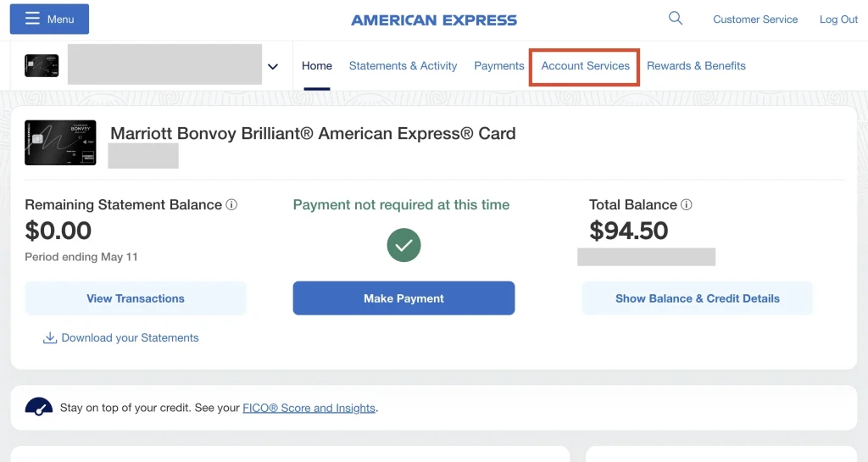Click the FICO credit gauge icon

coord(39,407)
